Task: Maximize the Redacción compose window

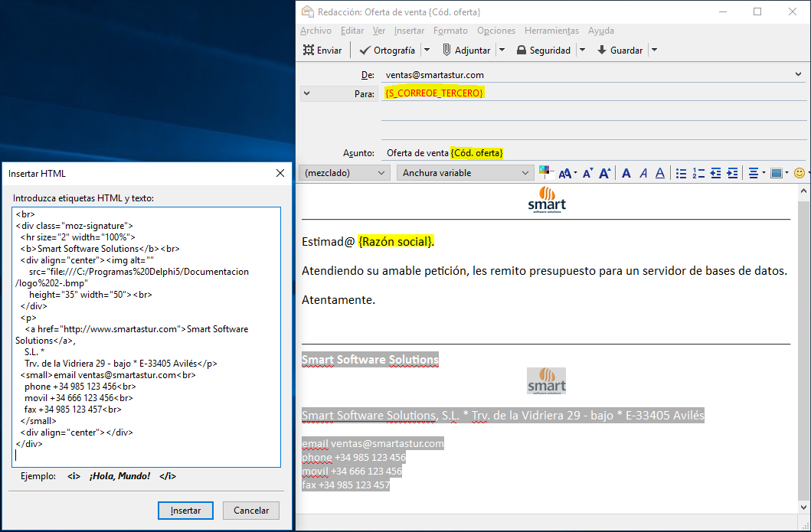Action: 757,11
